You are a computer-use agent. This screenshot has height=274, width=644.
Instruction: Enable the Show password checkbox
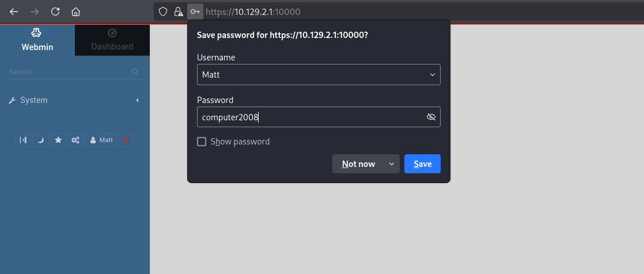pyautogui.click(x=202, y=142)
